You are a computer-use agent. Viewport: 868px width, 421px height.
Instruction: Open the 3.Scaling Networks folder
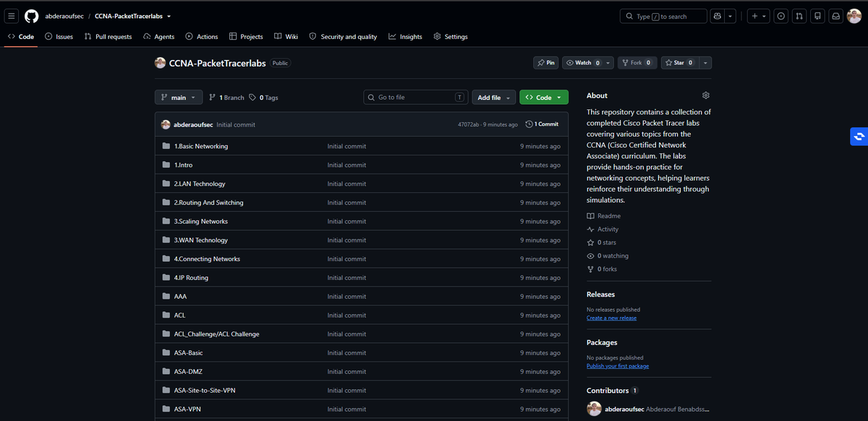[201, 221]
